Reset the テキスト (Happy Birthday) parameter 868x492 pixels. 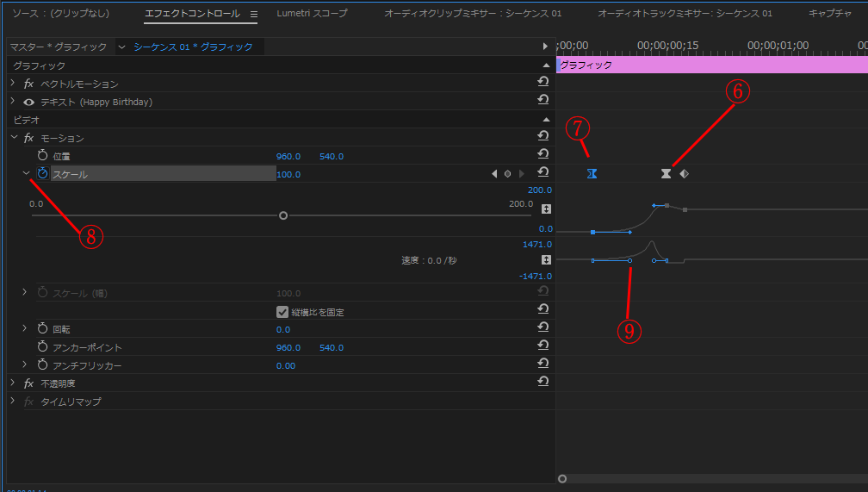[x=543, y=100]
